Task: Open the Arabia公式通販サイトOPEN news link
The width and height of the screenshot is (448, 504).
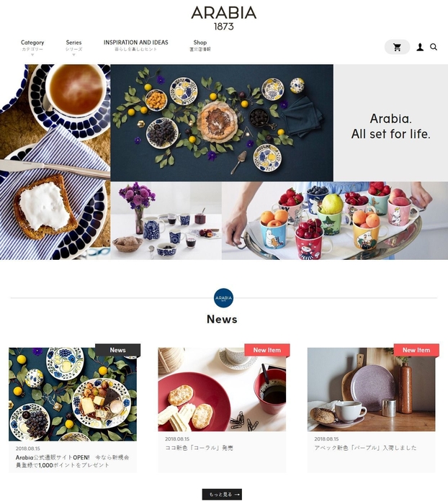Action: pyautogui.click(x=72, y=461)
